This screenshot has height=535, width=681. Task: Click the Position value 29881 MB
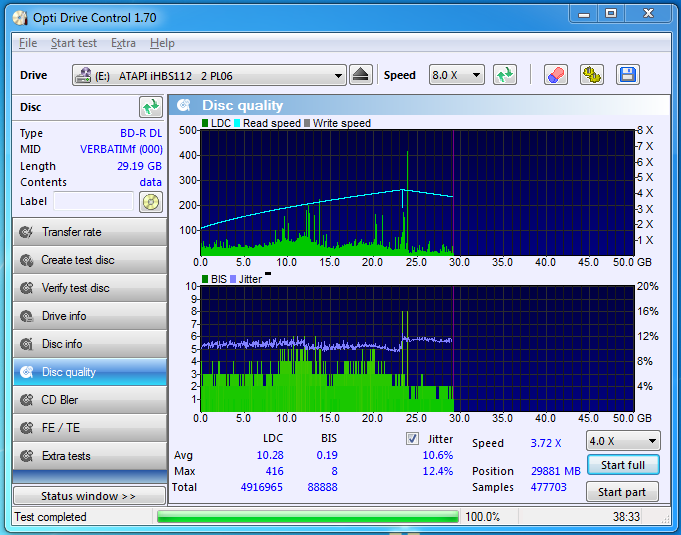pyautogui.click(x=555, y=471)
